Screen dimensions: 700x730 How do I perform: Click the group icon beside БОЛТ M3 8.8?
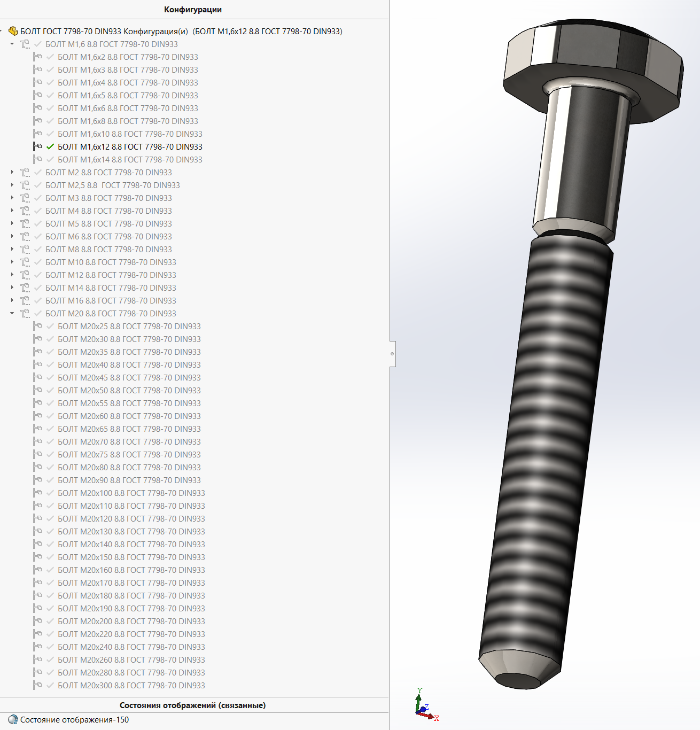click(25, 198)
